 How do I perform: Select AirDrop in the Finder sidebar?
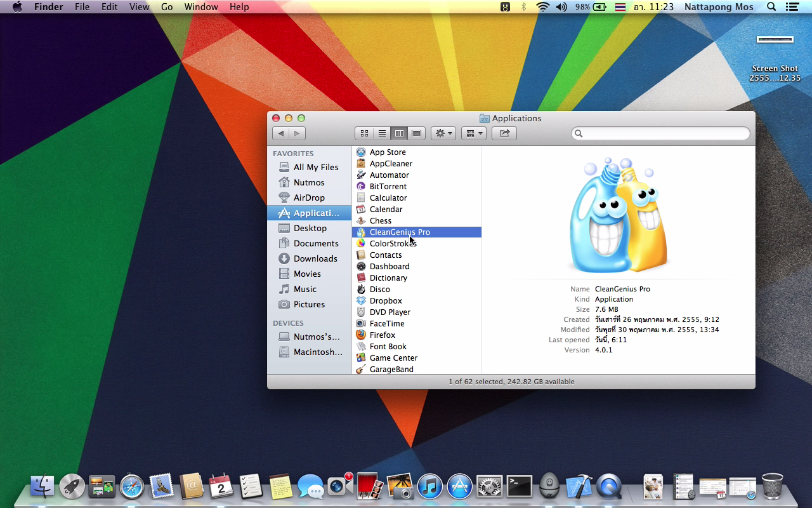308,197
